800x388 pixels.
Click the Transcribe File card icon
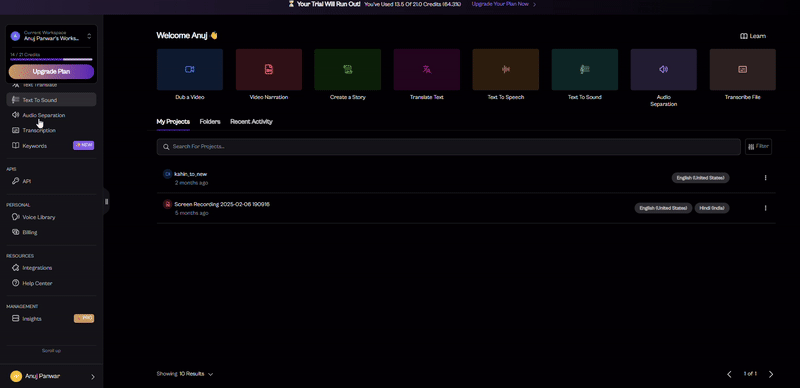coord(742,69)
